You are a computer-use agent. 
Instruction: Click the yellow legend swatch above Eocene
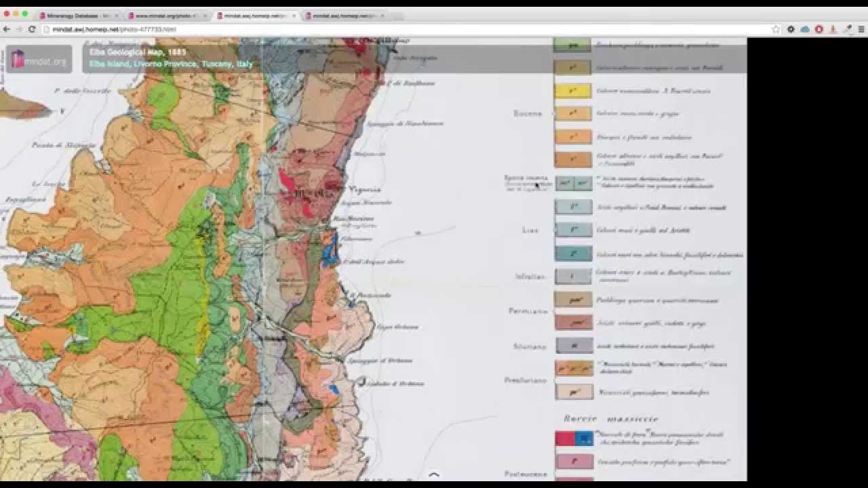pyautogui.click(x=573, y=91)
